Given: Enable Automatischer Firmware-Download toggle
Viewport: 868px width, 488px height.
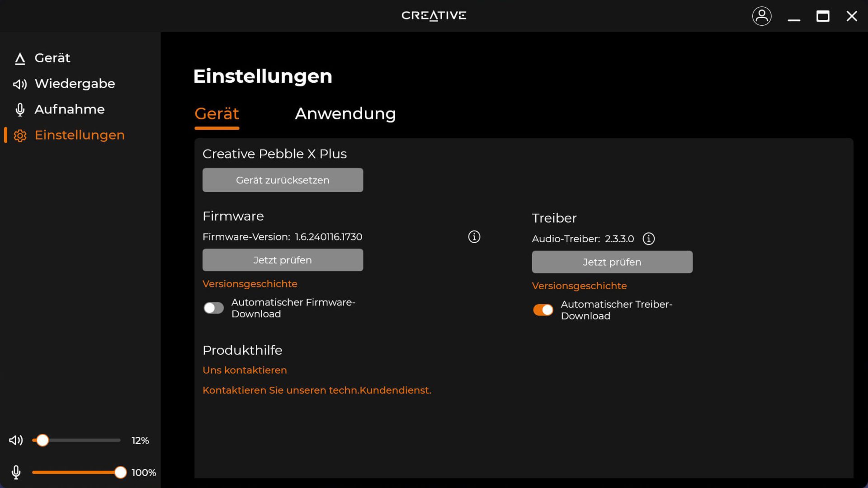Looking at the screenshot, I should pos(213,308).
